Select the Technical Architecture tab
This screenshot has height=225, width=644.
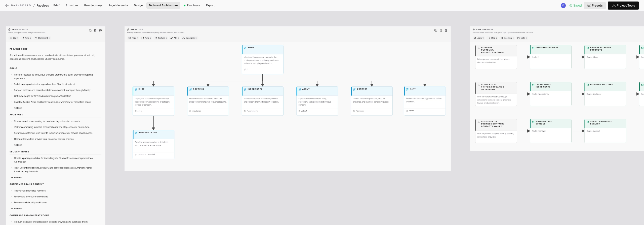pos(163,5)
